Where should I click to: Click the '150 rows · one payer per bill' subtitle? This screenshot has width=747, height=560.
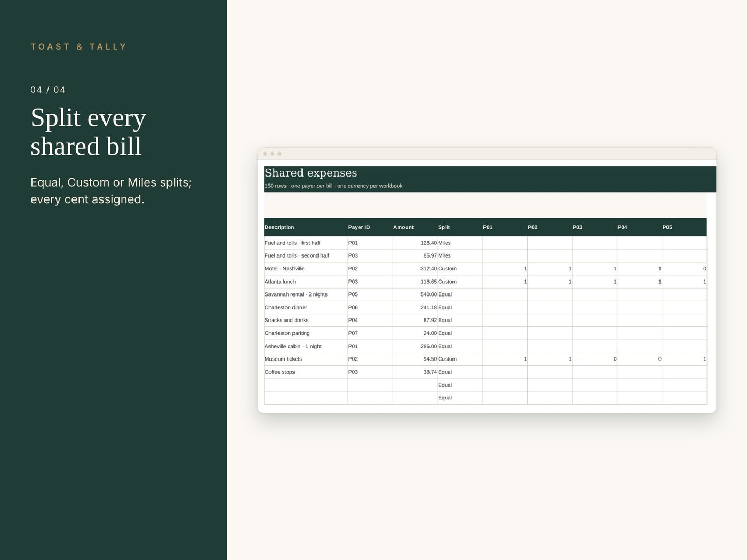(x=333, y=186)
